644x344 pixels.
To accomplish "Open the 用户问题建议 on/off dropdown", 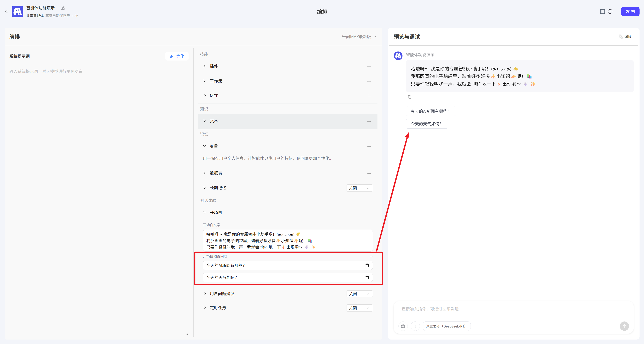I will (359, 294).
